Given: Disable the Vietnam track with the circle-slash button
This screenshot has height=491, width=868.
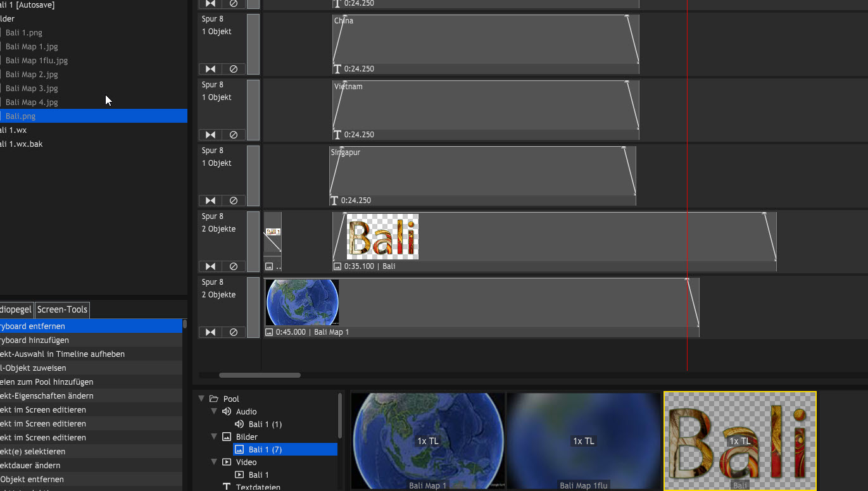Looking at the screenshot, I should point(233,135).
